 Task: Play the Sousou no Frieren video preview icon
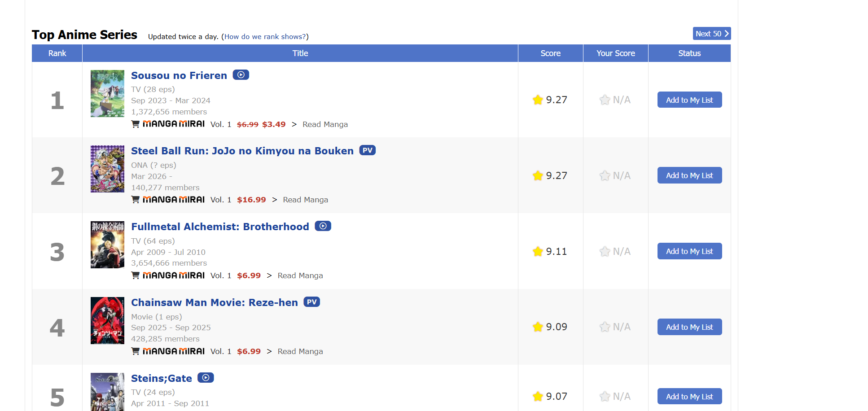click(x=241, y=75)
